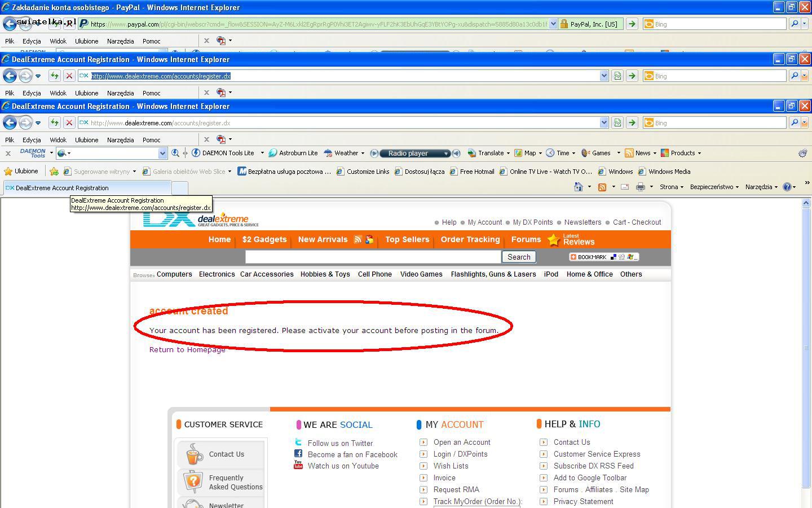Open the Free Hotmail favorite
The image size is (812, 508).
tap(472, 172)
